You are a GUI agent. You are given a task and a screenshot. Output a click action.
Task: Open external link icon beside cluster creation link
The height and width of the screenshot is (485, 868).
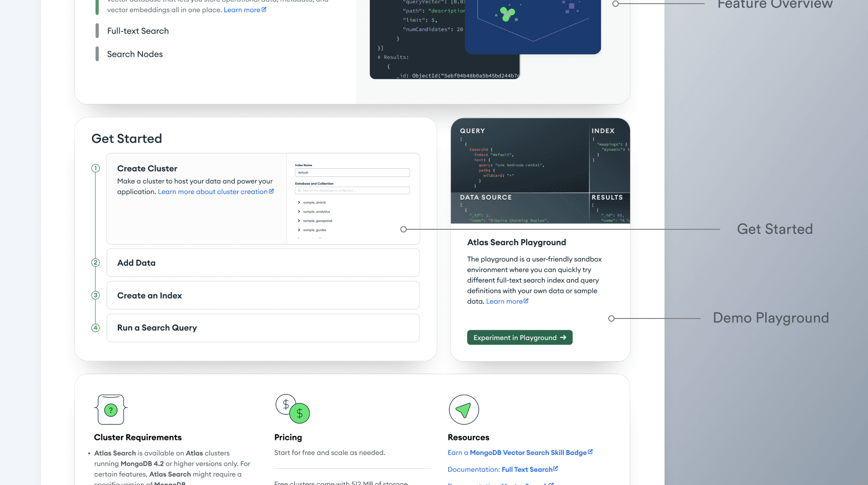pos(272,191)
